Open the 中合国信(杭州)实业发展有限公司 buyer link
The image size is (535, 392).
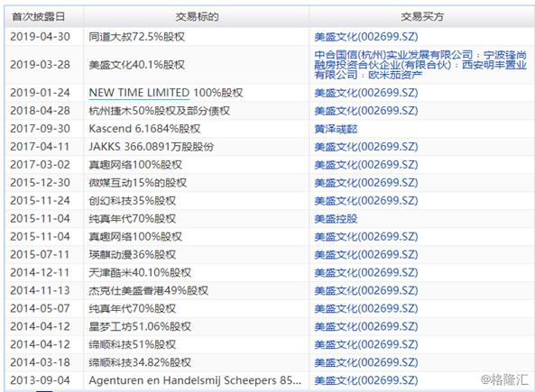point(393,55)
